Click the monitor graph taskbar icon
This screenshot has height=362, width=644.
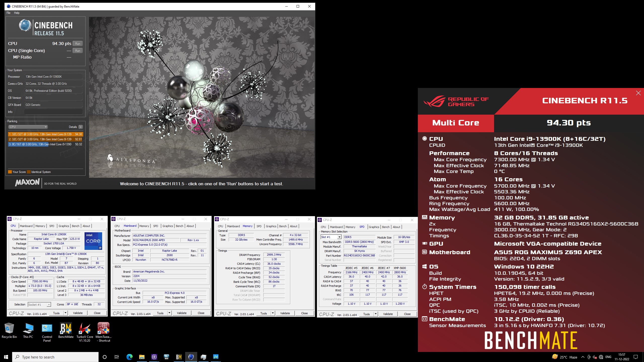tap(203, 357)
